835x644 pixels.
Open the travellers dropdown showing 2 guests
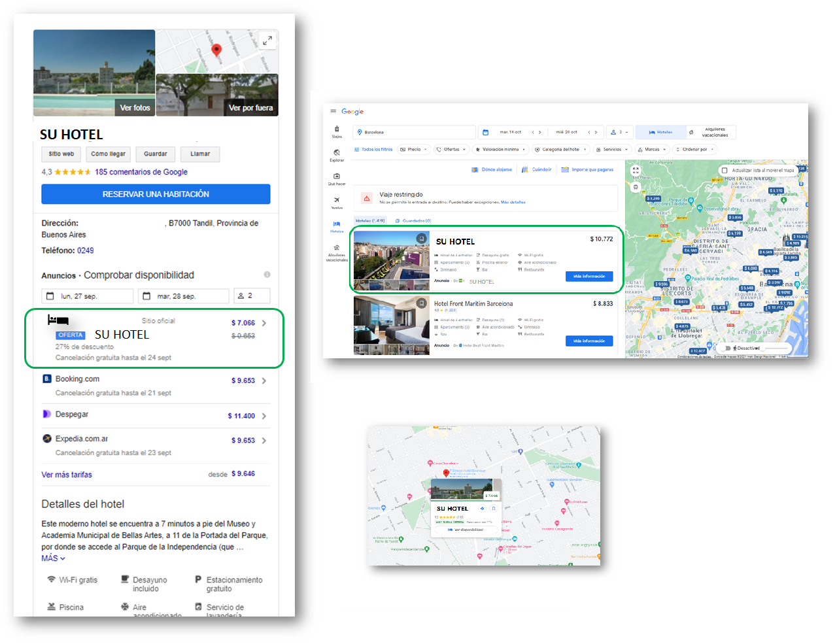click(x=620, y=132)
